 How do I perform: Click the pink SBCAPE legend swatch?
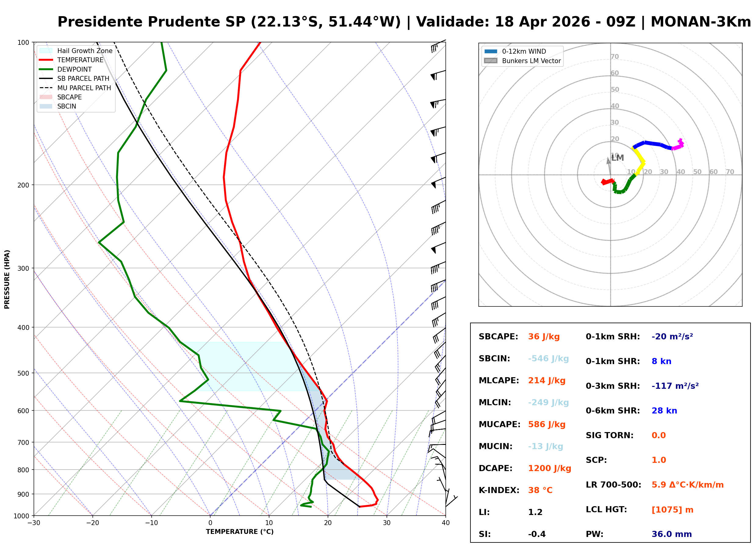46,97
